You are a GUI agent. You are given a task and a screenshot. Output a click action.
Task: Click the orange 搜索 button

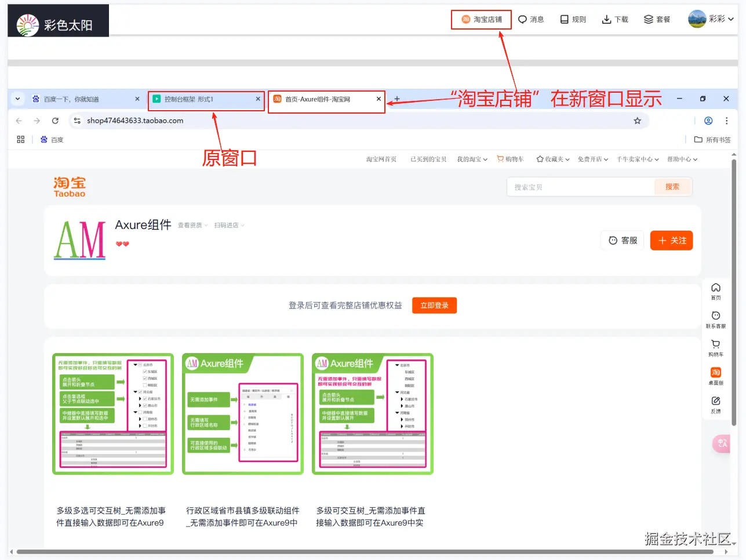(x=672, y=187)
